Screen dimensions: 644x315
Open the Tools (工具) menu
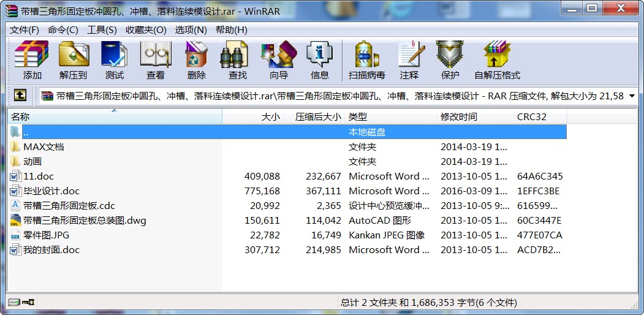[102, 29]
